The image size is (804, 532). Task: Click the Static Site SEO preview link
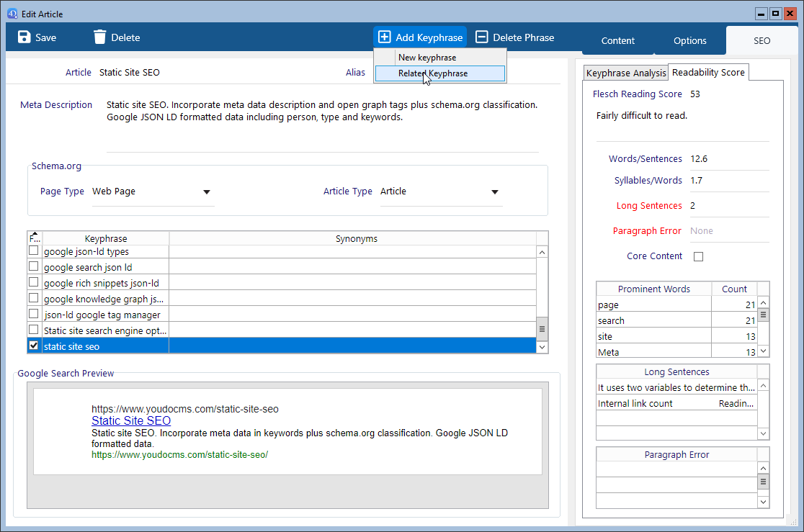click(131, 421)
